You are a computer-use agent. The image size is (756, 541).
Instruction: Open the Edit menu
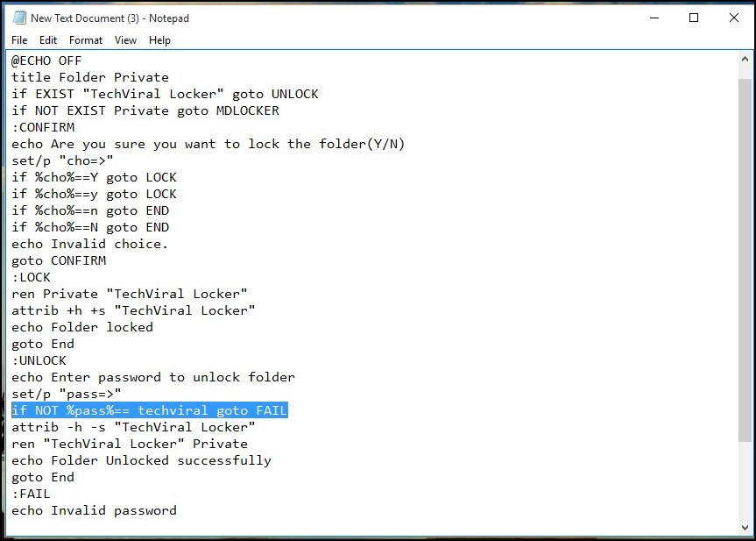(48, 40)
